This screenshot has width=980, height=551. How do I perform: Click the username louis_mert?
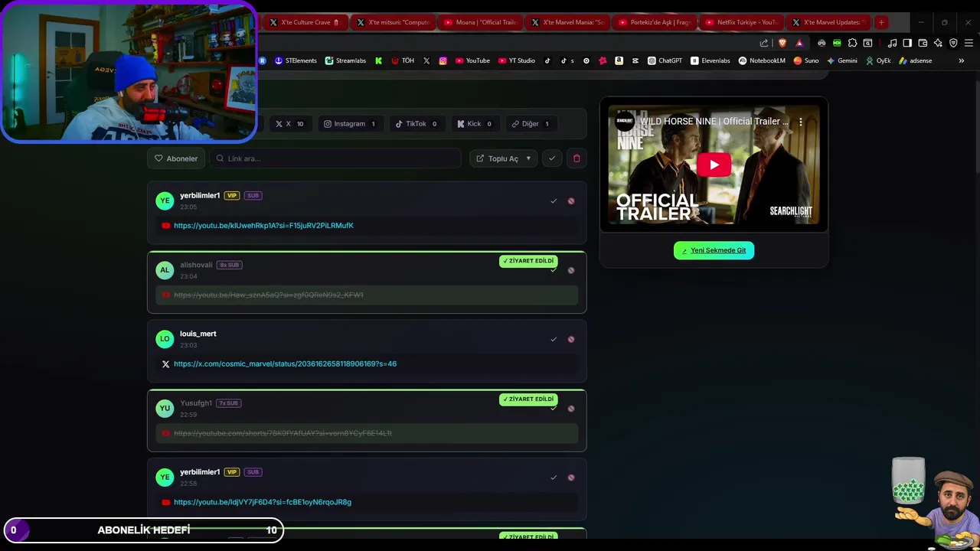point(198,334)
